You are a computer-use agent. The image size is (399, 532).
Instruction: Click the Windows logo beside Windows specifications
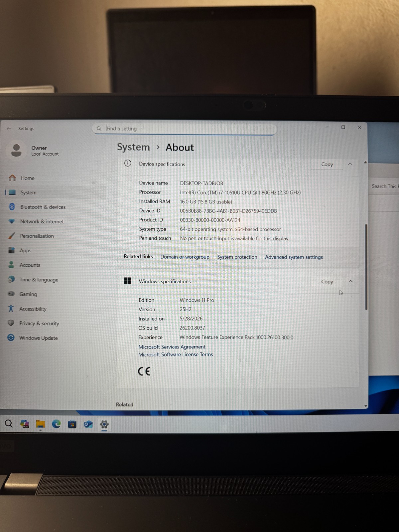pos(127,281)
